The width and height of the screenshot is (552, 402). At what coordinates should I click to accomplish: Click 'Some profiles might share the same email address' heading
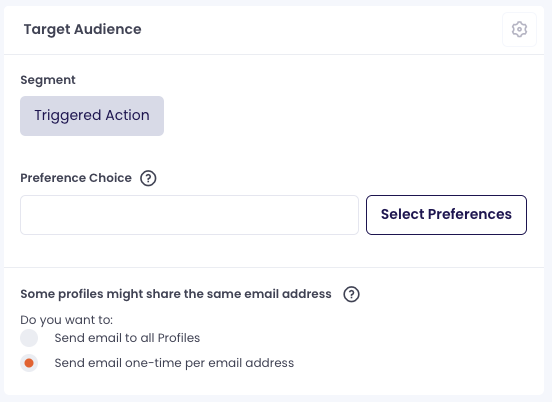click(x=176, y=294)
